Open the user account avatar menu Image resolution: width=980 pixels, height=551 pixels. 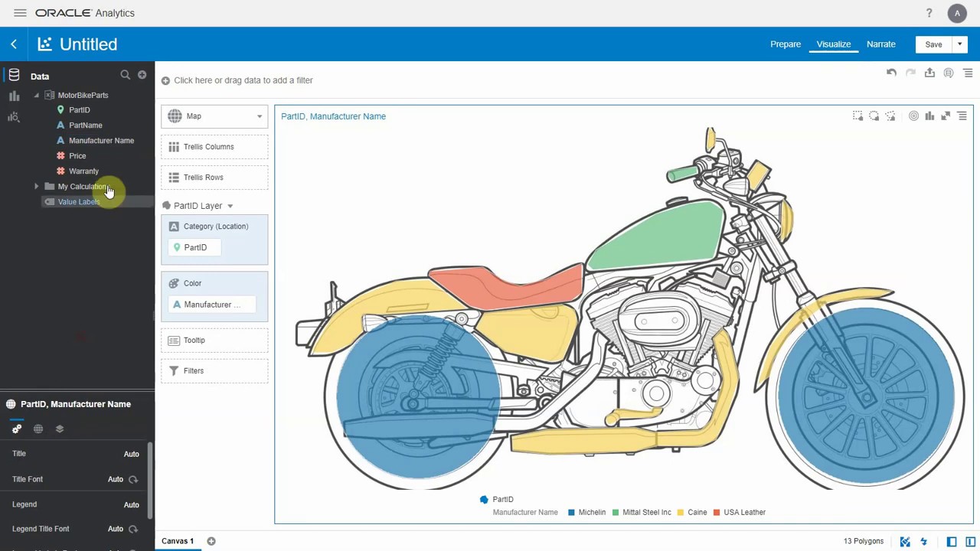(957, 13)
